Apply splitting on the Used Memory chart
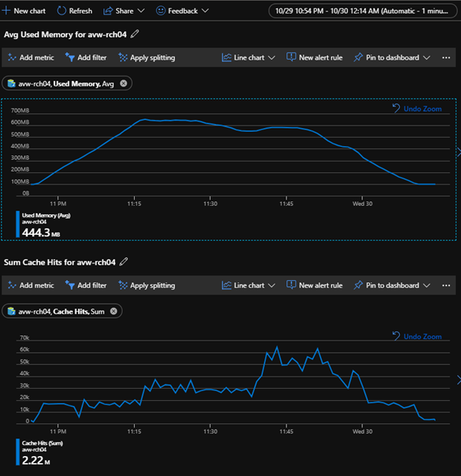 pos(145,57)
